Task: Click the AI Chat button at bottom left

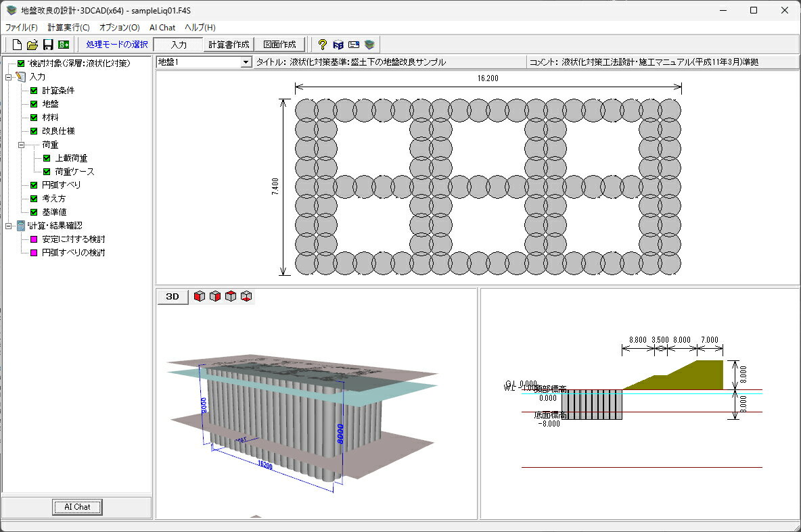Action: pos(77,507)
